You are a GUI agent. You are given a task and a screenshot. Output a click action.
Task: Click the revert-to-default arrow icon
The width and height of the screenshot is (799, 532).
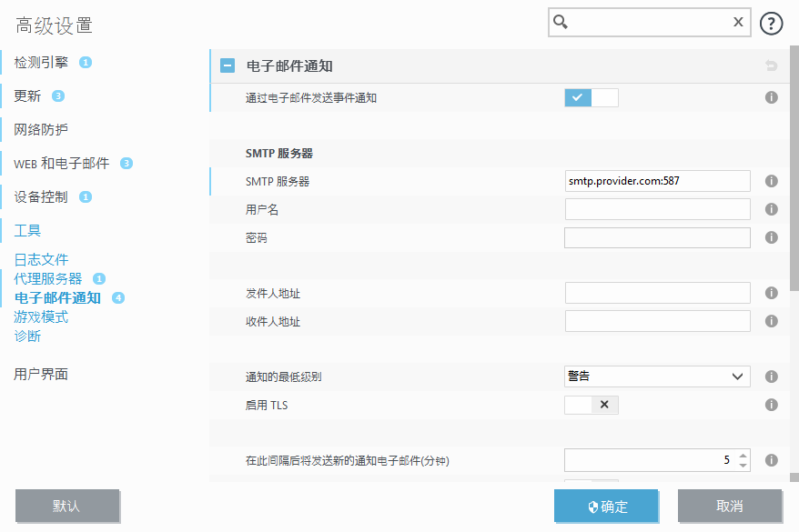[x=771, y=65]
